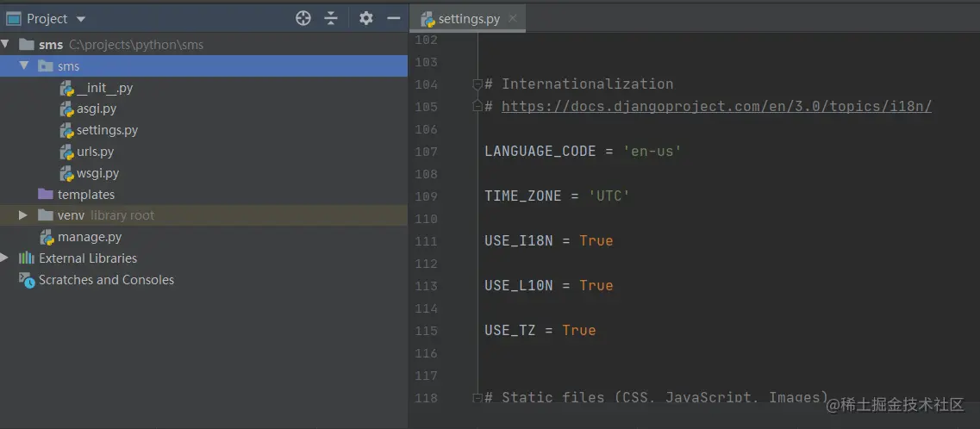Screen dimensions: 980x429
Task: Click the Python icon beside urls.py
Action: click(x=67, y=152)
